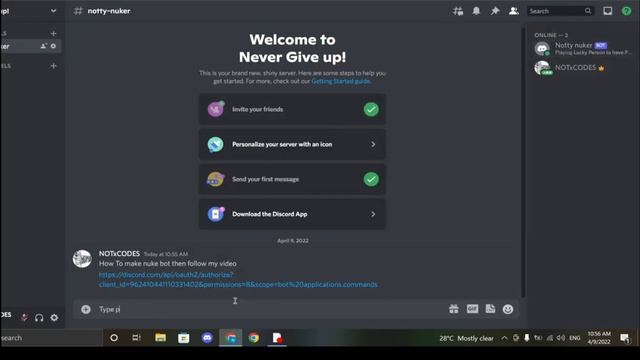Open User Settings gear icon

tap(54, 318)
